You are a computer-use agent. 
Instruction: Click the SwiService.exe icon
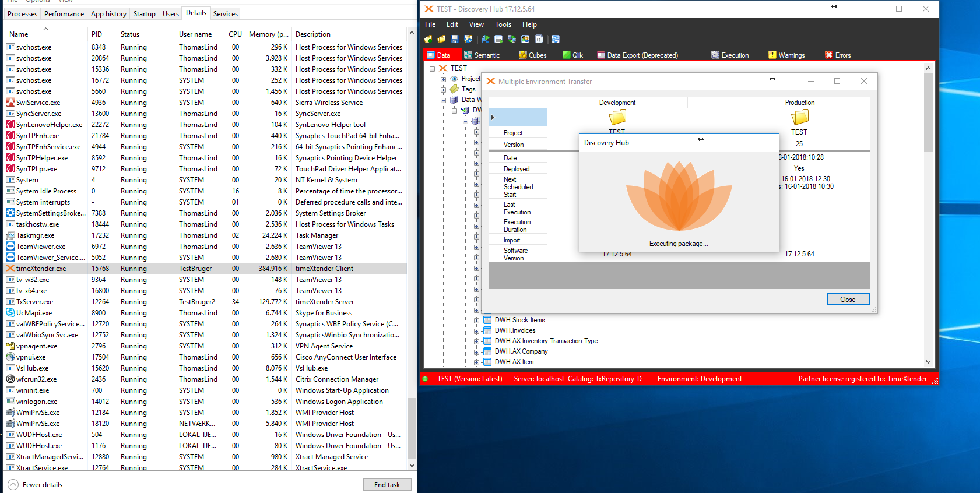coord(10,103)
